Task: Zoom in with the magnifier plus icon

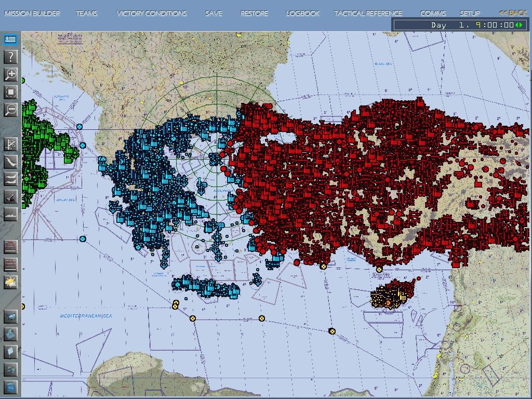Action: click(10, 74)
